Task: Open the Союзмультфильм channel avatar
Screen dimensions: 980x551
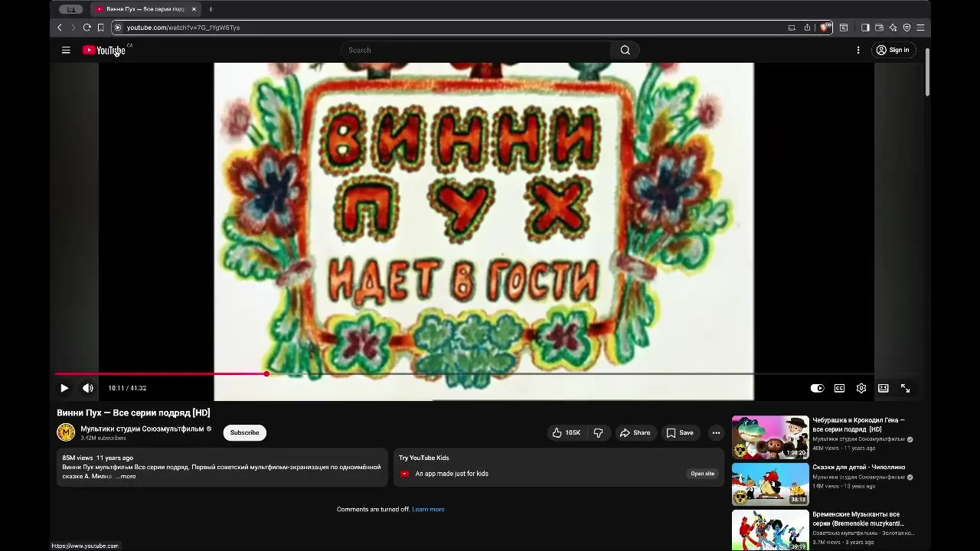Action: (66, 432)
